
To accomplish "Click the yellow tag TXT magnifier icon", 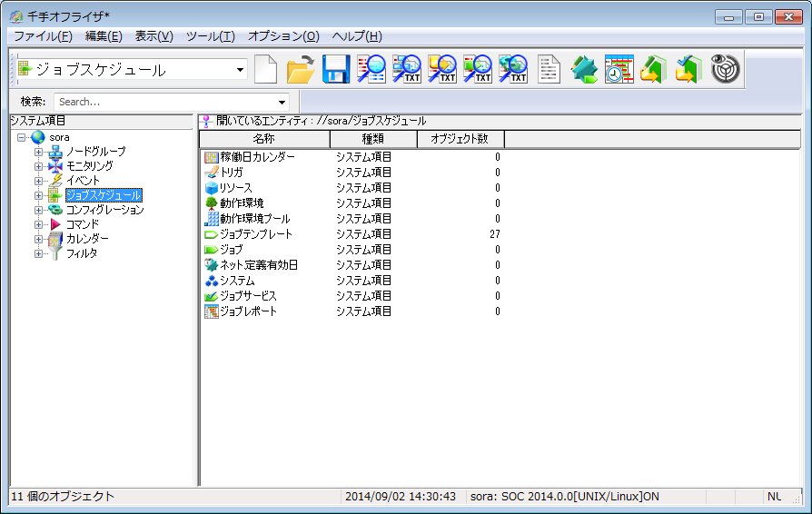I will pos(441,69).
